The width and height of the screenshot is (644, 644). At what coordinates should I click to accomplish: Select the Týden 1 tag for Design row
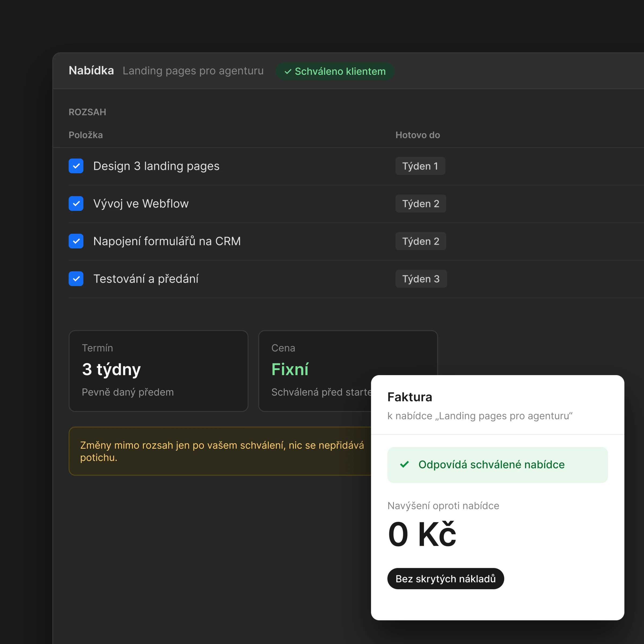coord(420,166)
